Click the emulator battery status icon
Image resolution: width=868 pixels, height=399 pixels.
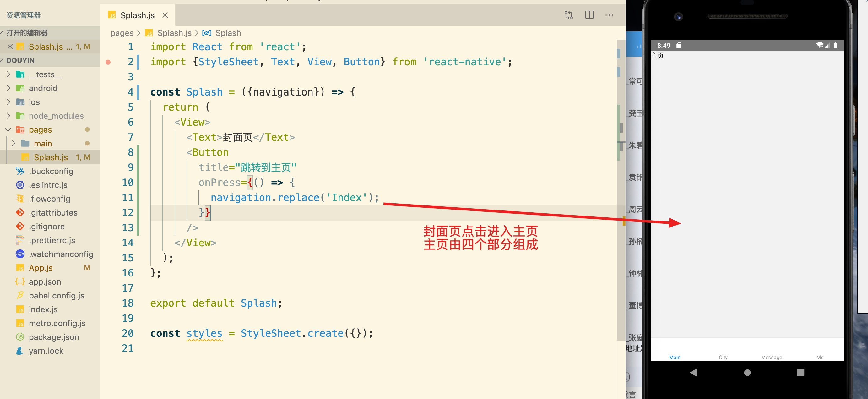pos(835,45)
